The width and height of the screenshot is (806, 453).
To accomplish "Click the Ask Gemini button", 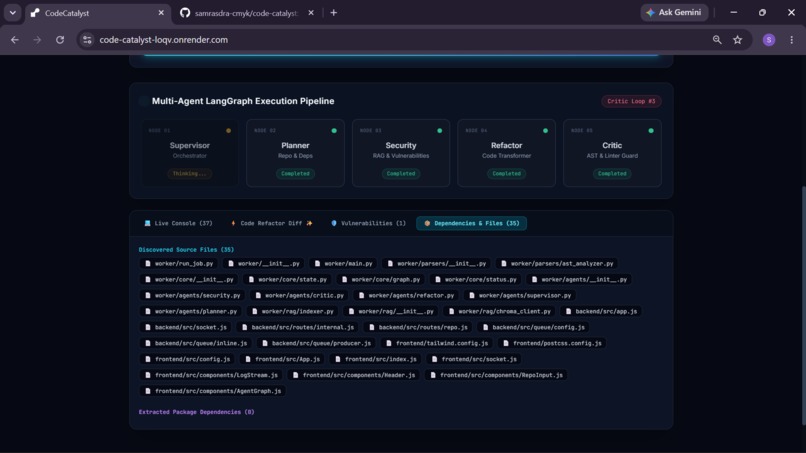I will click(674, 12).
